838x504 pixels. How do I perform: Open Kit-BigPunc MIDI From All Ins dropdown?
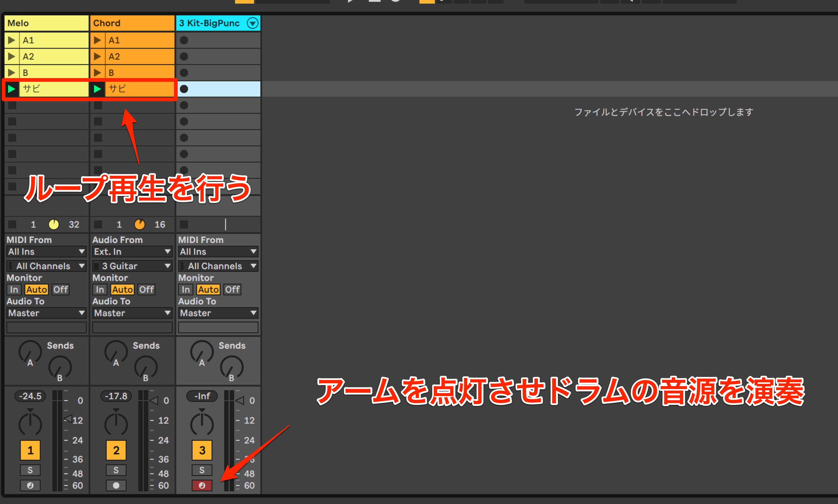(218, 252)
